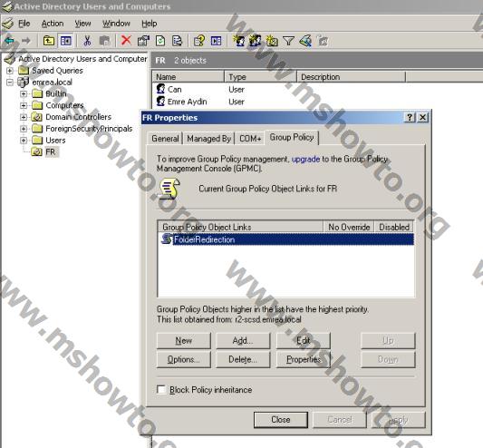
Task: Open the View menu
Action: pyautogui.click(x=82, y=24)
